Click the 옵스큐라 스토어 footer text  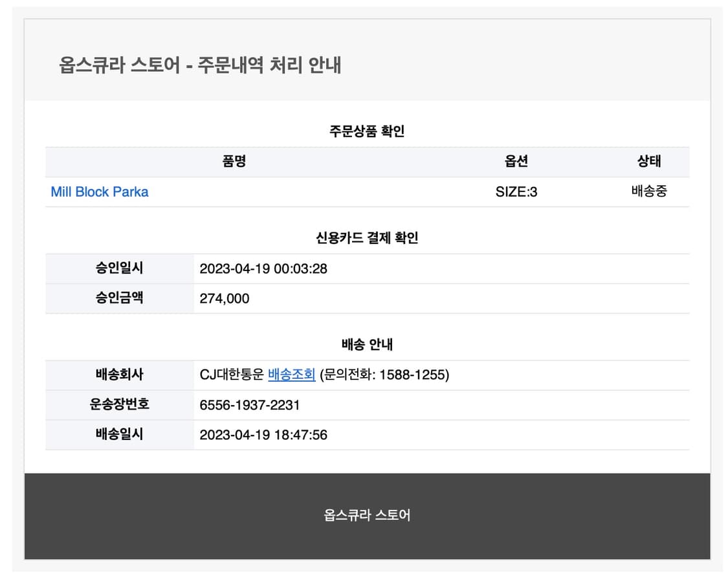367,516
